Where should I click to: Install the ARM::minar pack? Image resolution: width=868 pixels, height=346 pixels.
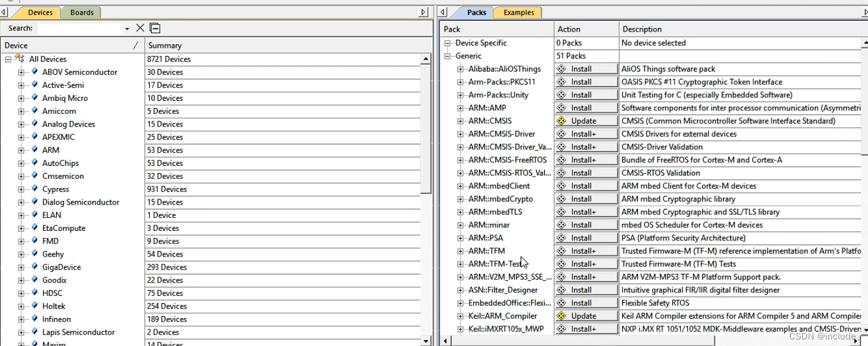point(586,225)
